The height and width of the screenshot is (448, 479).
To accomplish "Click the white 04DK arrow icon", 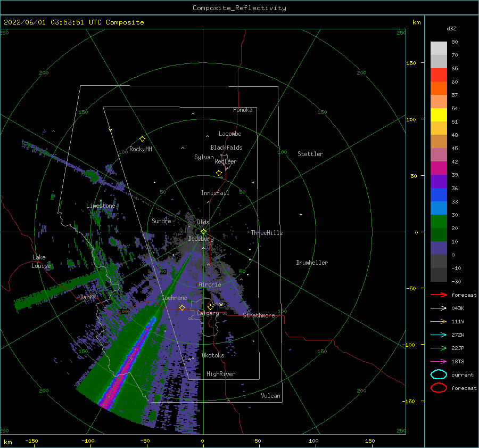I will (439, 308).
